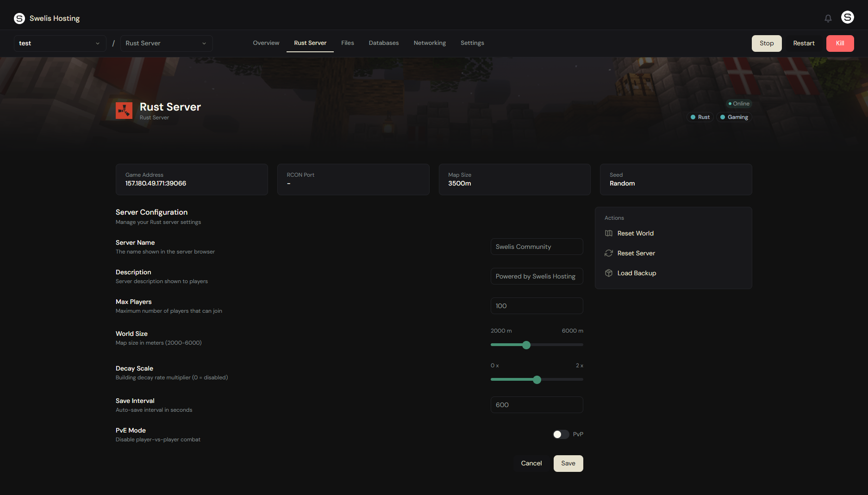Click the Rust server game icon

click(124, 110)
